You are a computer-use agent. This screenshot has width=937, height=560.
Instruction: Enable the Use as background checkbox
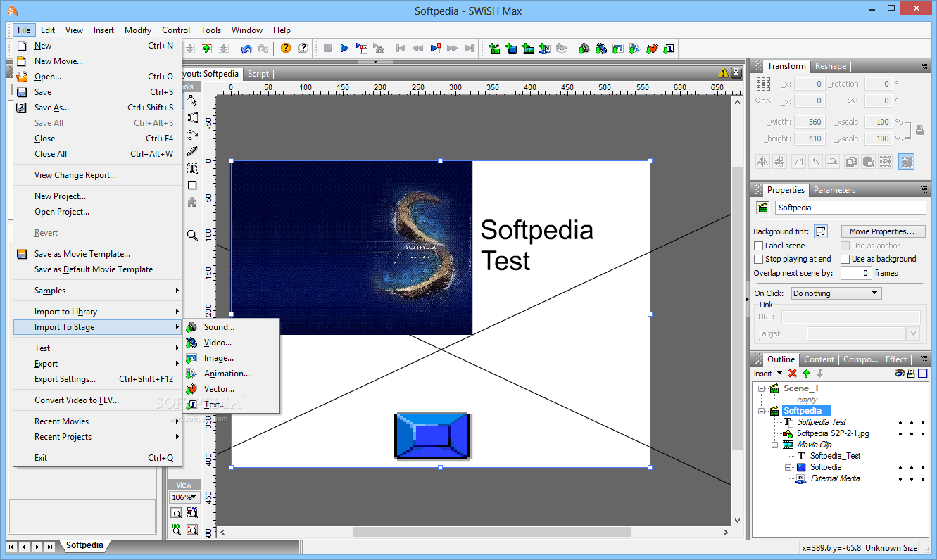click(845, 259)
